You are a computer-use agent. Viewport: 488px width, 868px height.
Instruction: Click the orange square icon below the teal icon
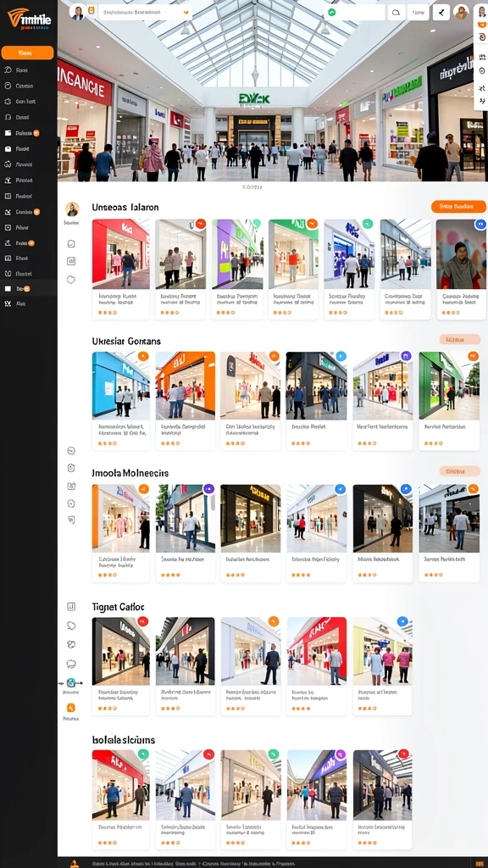pyautogui.click(x=71, y=708)
